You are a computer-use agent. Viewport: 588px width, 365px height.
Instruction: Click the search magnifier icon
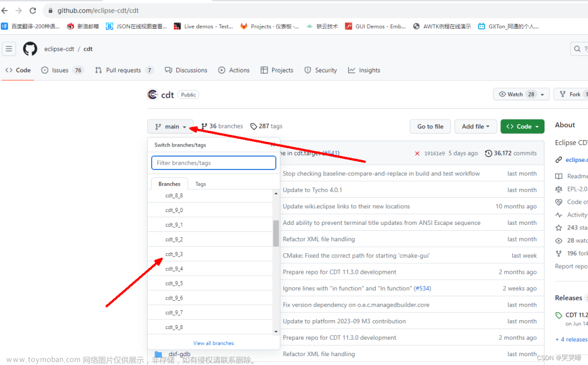(x=577, y=49)
